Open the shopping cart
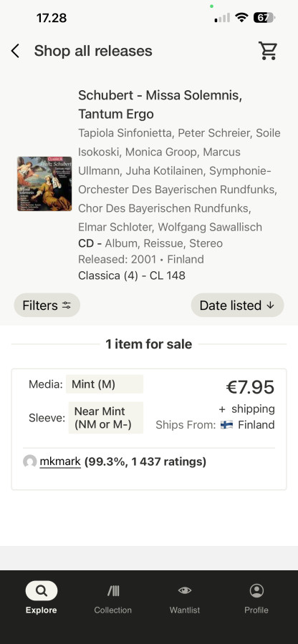This screenshot has height=644, width=298. click(268, 51)
